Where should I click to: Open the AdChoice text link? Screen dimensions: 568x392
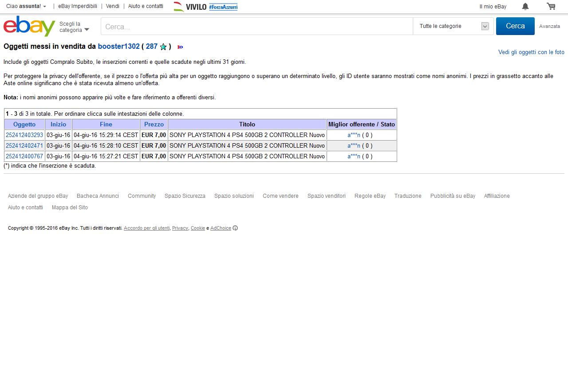tap(221, 228)
